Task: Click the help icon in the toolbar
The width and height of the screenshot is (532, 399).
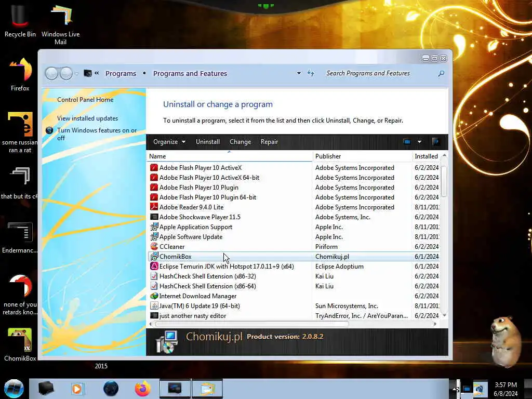Action: (x=436, y=142)
